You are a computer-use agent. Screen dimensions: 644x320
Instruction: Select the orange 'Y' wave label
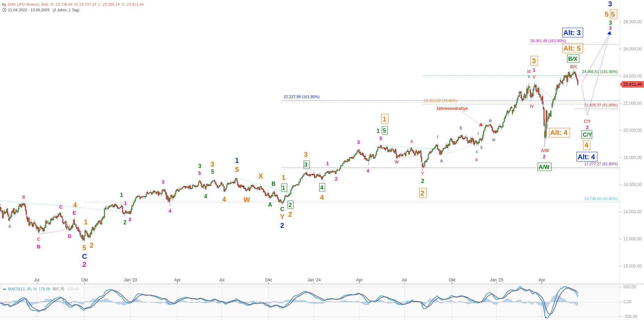(282, 217)
